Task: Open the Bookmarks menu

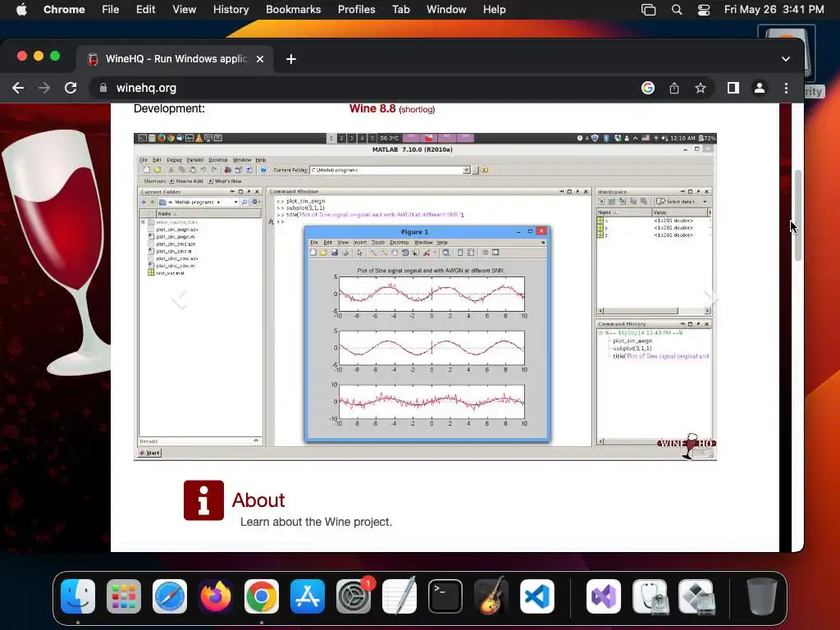Action: pos(293,10)
